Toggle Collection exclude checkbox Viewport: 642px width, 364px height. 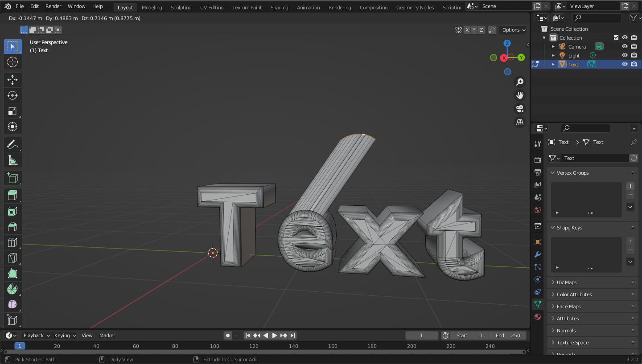tap(616, 37)
